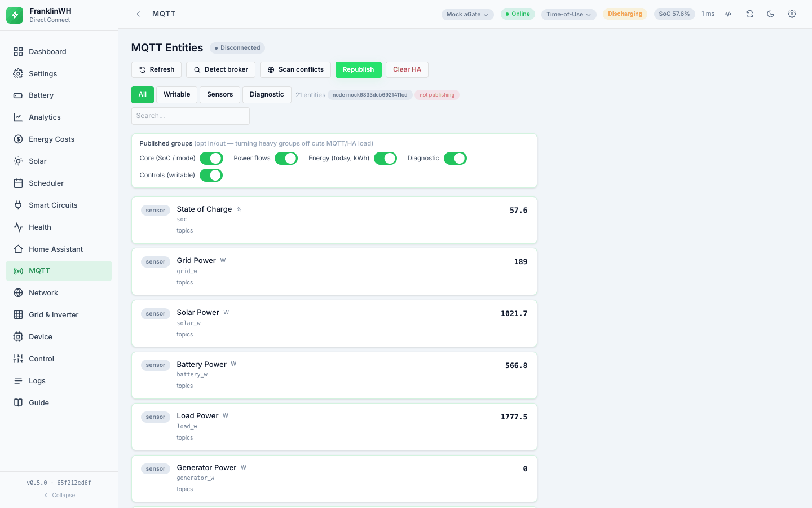Viewport: 812px width, 508px height.
Task: Click the top bar refresh icon
Action: (749, 14)
